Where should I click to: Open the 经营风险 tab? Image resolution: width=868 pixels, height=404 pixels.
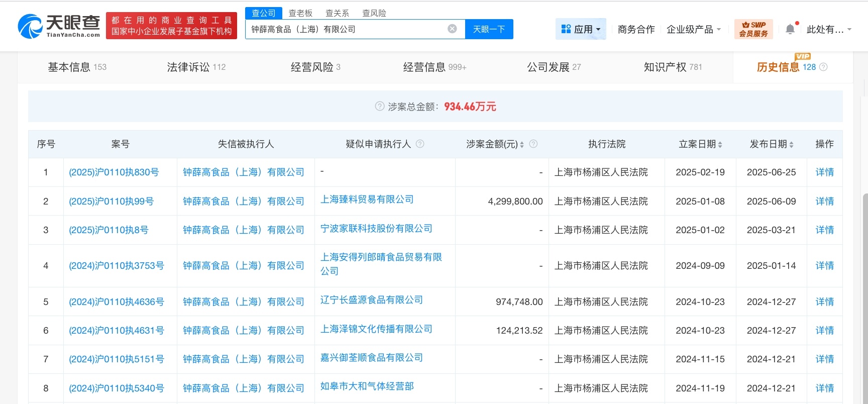tap(315, 67)
